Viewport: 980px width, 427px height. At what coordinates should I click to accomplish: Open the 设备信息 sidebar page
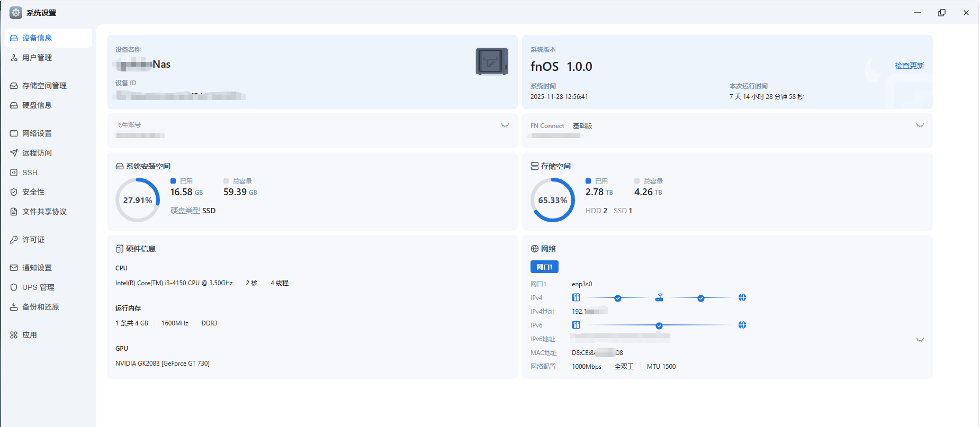coord(49,38)
